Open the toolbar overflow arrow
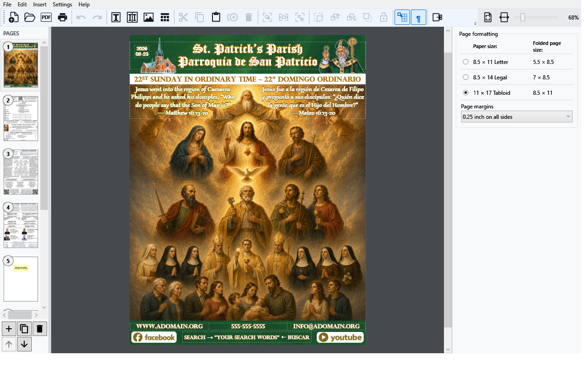 pyautogui.click(x=475, y=23)
